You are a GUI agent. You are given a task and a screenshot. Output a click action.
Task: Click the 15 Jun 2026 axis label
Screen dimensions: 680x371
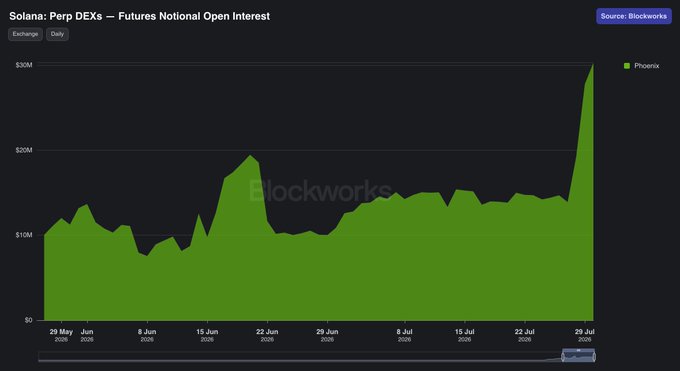[207, 335]
